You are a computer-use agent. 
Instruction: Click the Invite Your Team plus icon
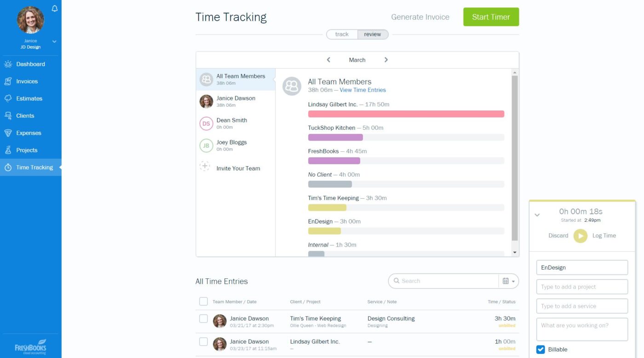[x=205, y=167]
